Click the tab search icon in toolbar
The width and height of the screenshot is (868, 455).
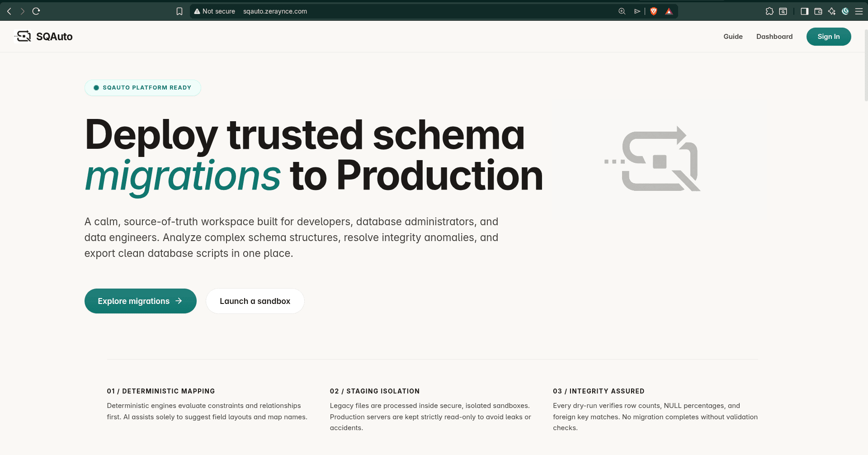click(x=783, y=11)
